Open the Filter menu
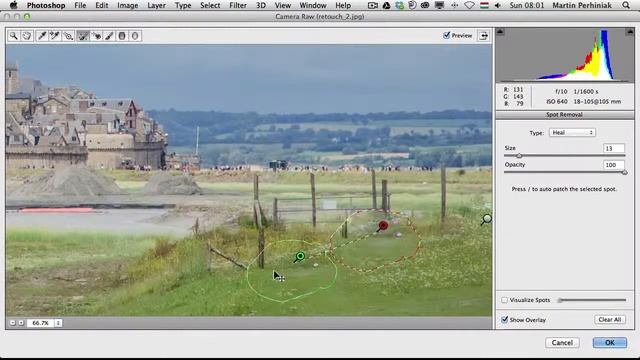 238,5
